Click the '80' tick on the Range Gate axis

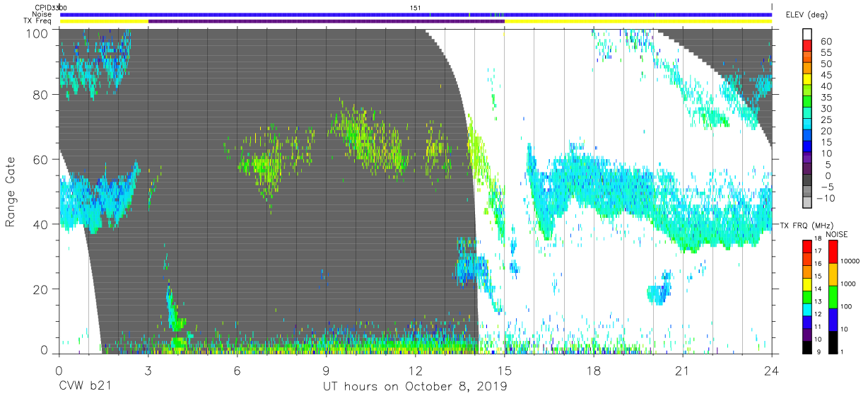pyautogui.click(x=40, y=95)
